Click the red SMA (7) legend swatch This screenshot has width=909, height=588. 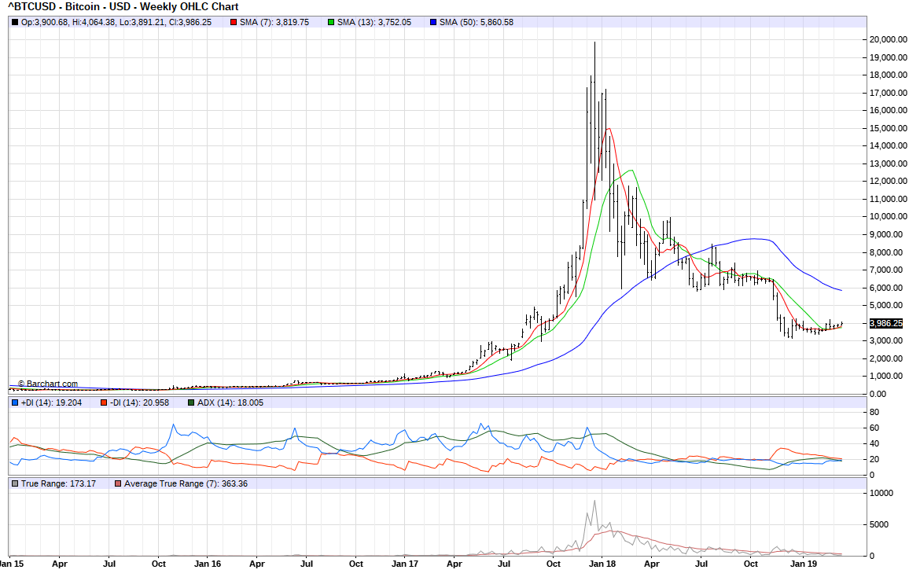[234, 22]
